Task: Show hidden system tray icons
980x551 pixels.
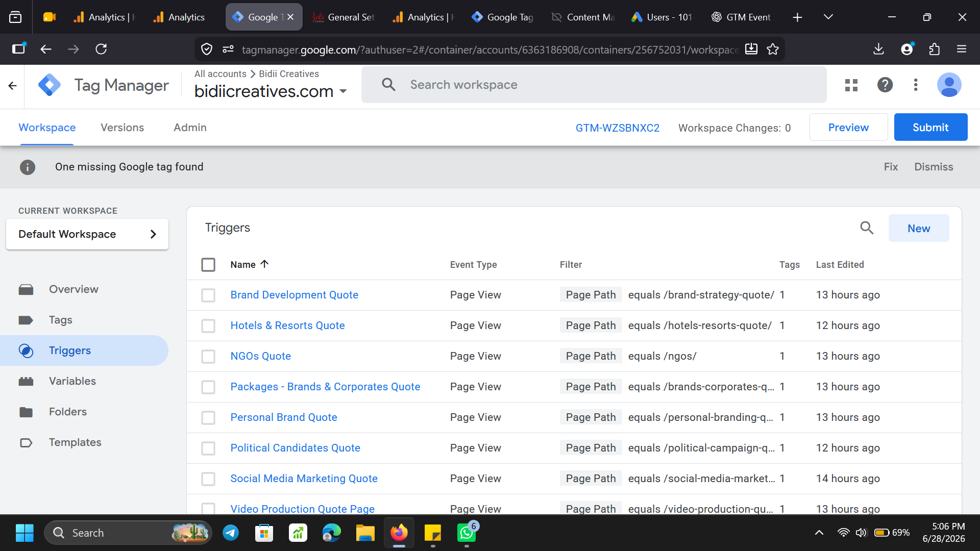Action: [819, 533]
